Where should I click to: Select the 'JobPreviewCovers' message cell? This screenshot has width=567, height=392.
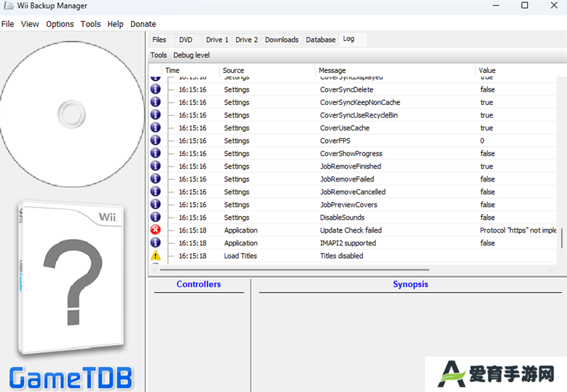[x=349, y=205]
